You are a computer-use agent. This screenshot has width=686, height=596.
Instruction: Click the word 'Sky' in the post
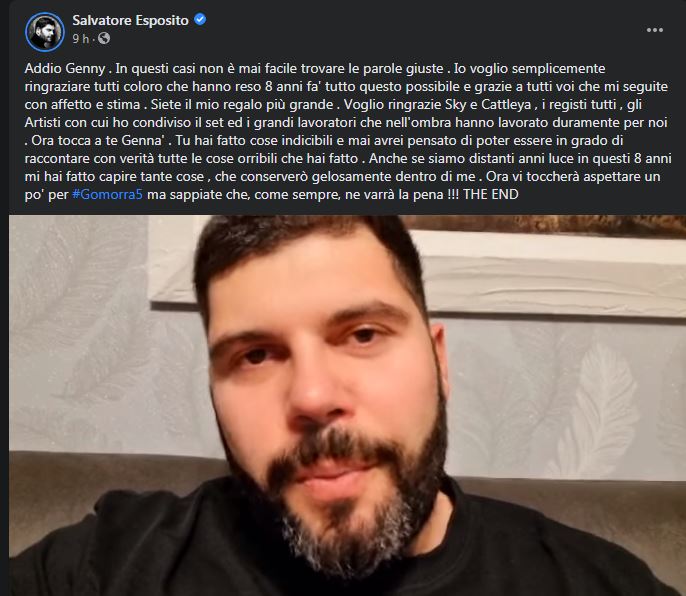tap(455, 105)
